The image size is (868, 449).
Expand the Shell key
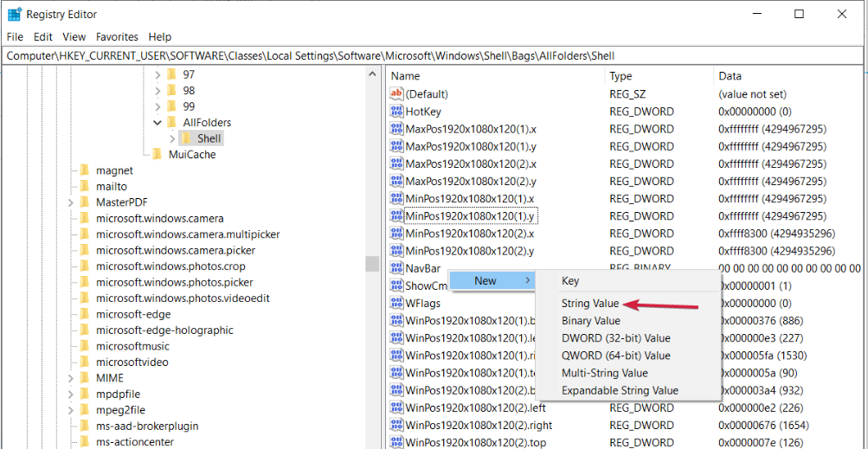tap(172, 138)
